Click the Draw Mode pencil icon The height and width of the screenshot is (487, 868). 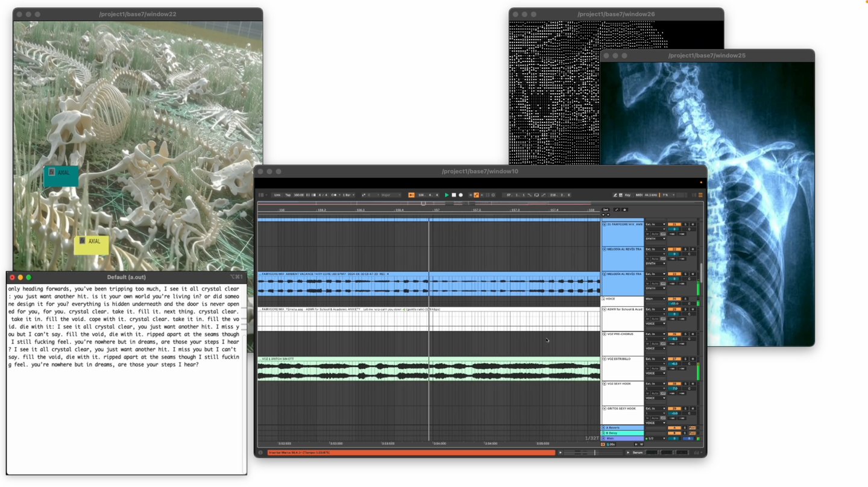point(615,195)
